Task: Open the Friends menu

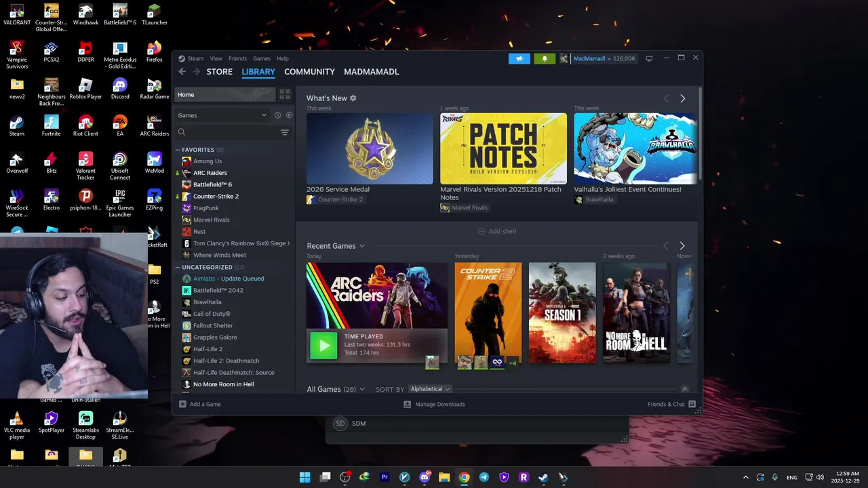Action: coord(237,58)
